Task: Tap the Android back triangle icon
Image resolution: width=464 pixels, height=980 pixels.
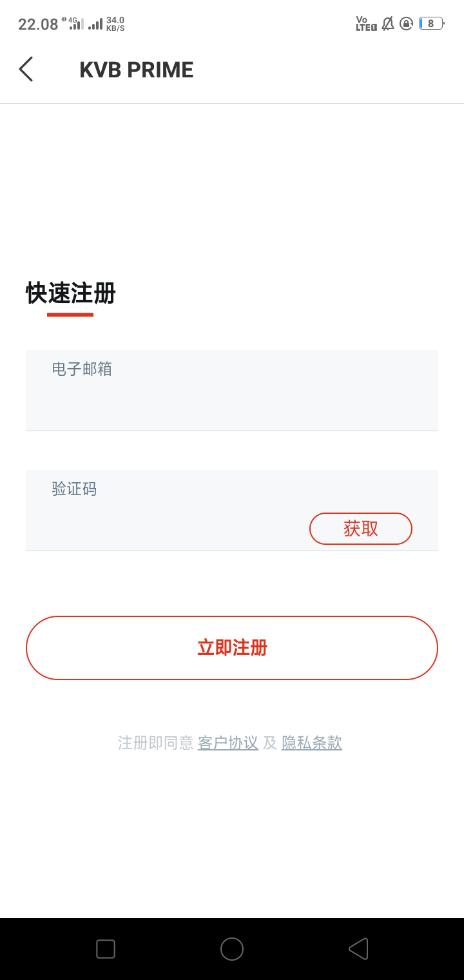Action: (358, 949)
